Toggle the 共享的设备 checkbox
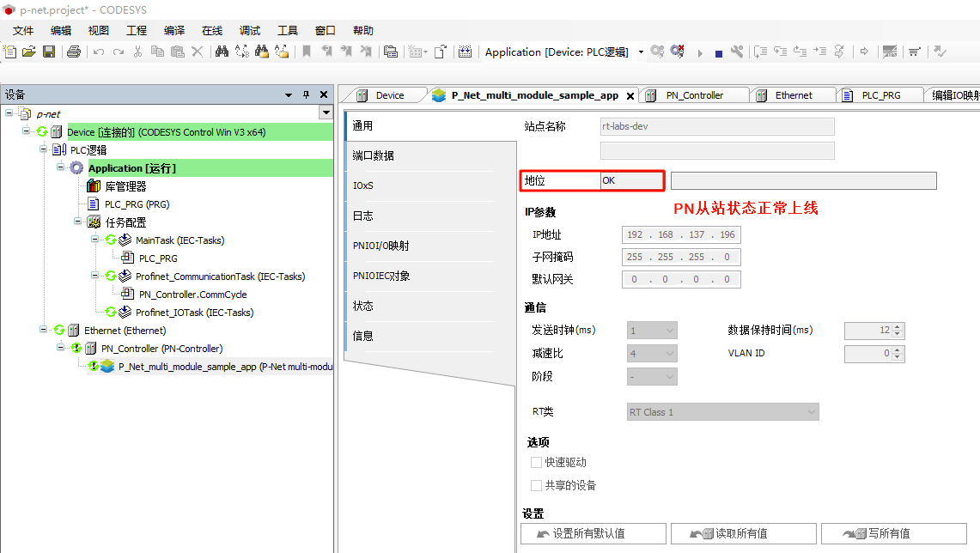This screenshot has width=980, height=553. point(537,485)
